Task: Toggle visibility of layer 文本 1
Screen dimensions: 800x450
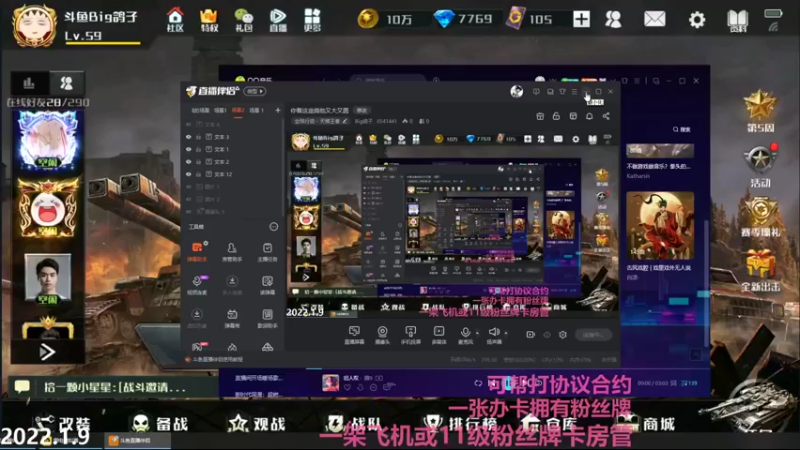Action: pyautogui.click(x=188, y=149)
